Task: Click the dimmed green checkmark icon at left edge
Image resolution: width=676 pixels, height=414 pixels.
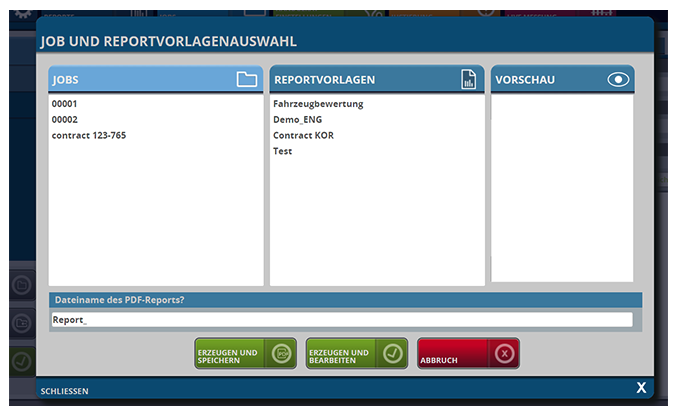Action: tap(21, 361)
